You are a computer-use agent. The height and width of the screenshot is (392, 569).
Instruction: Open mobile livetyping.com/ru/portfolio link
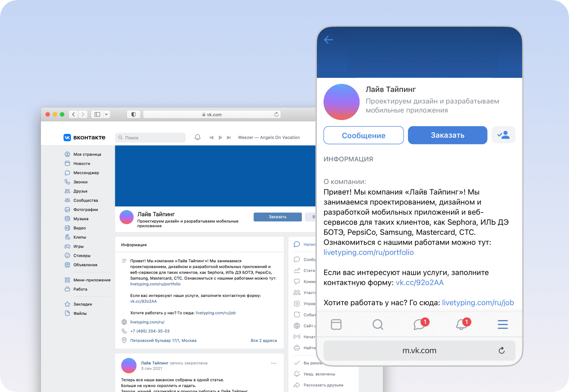point(368,253)
